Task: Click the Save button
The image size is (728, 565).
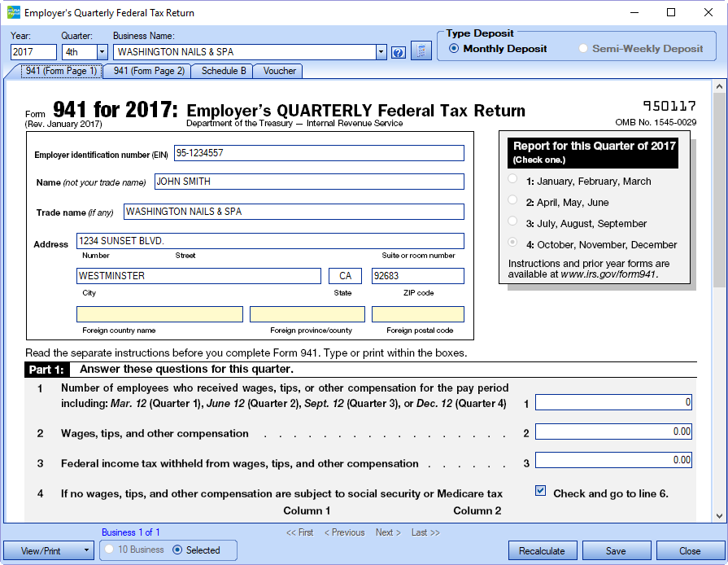Action: click(x=616, y=551)
